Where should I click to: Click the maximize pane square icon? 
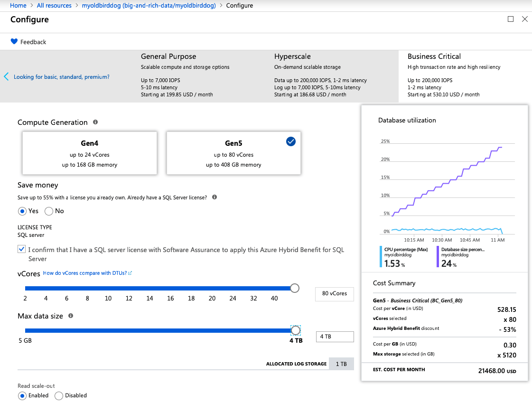tap(510, 19)
